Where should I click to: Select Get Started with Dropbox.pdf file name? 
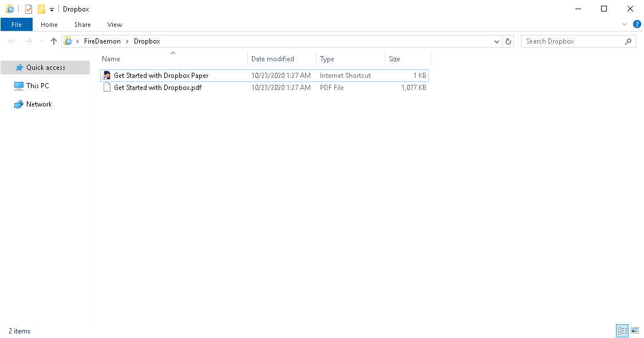(x=158, y=88)
